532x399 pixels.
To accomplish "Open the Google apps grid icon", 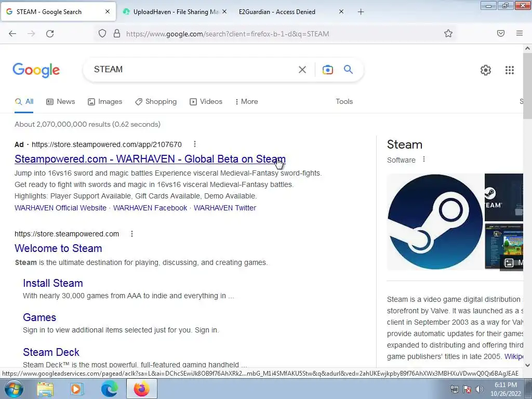I will [x=509, y=70].
